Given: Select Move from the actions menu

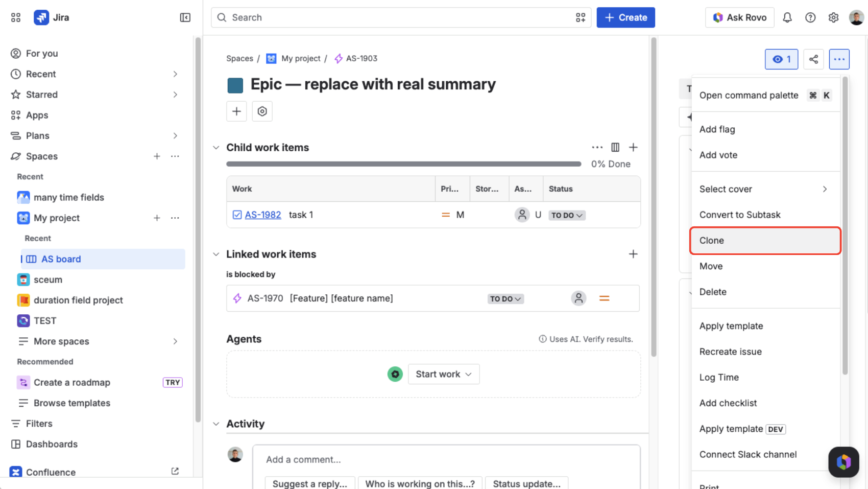Looking at the screenshot, I should pyautogui.click(x=765, y=266).
